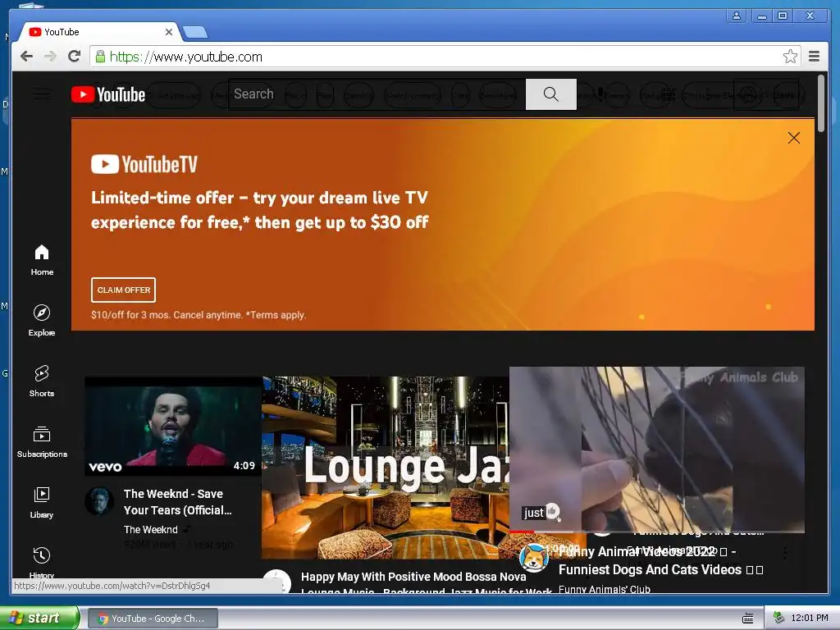The width and height of the screenshot is (840, 630).
Task: Open the Library sidebar icon
Action: (x=42, y=494)
